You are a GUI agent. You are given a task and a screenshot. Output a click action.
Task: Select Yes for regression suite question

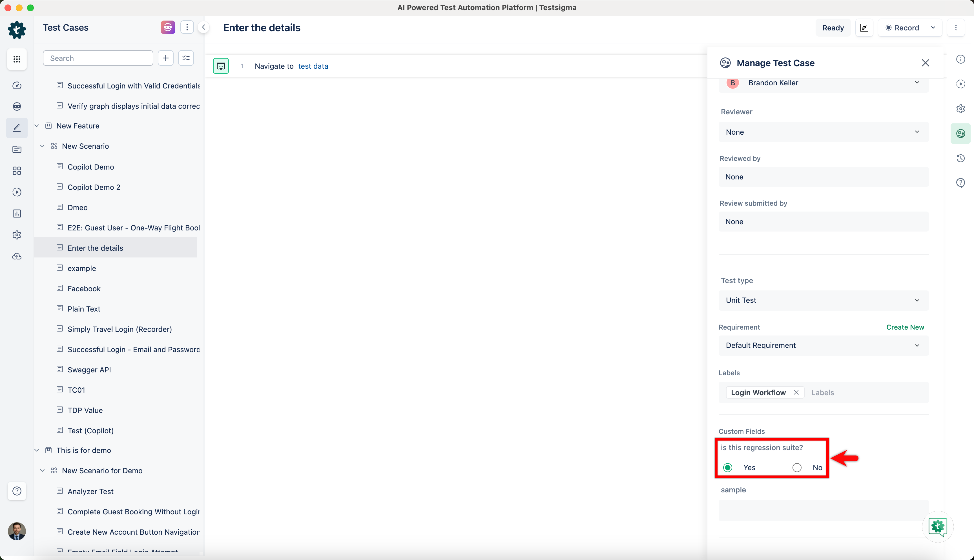(x=728, y=467)
